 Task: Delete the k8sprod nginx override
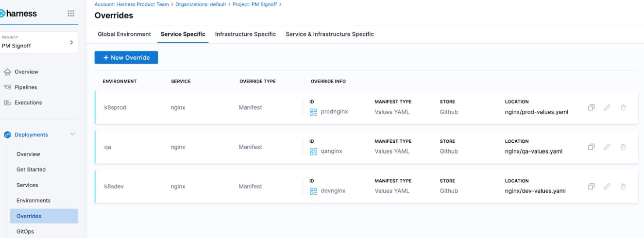623,107
